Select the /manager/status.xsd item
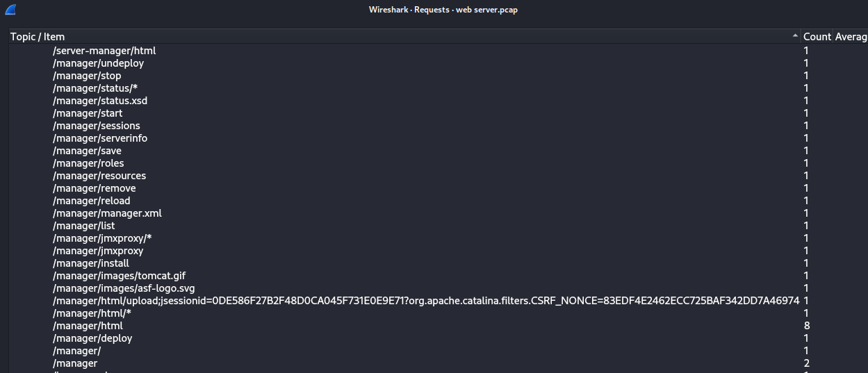Image resolution: width=868 pixels, height=373 pixels. (100, 101)
